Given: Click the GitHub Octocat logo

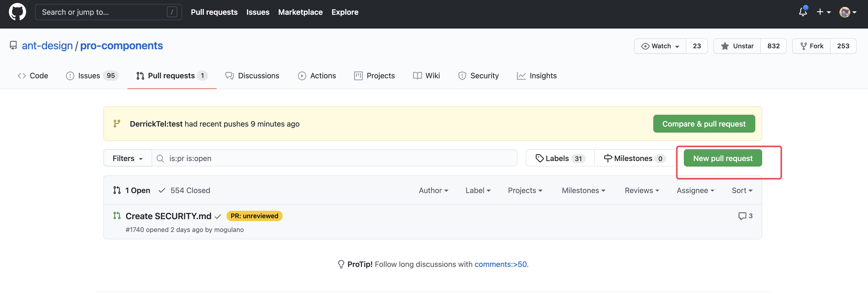Looking at the screenshot, I should 17,12.
